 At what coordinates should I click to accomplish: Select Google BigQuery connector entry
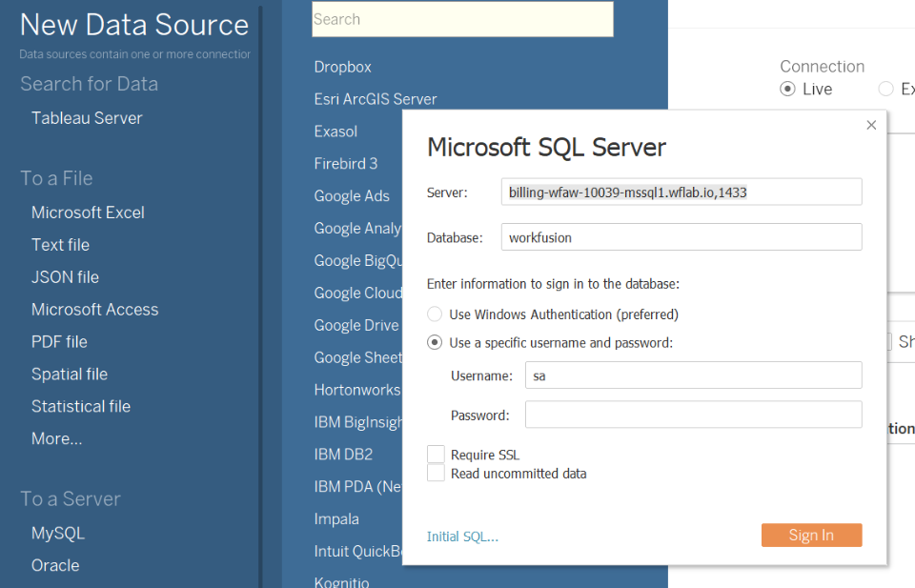(x=357, y=261)
